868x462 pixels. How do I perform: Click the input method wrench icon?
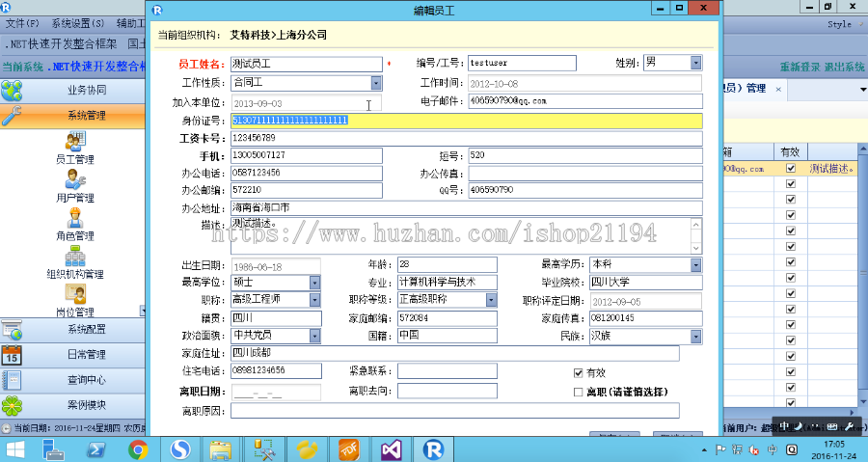[851, 426]
